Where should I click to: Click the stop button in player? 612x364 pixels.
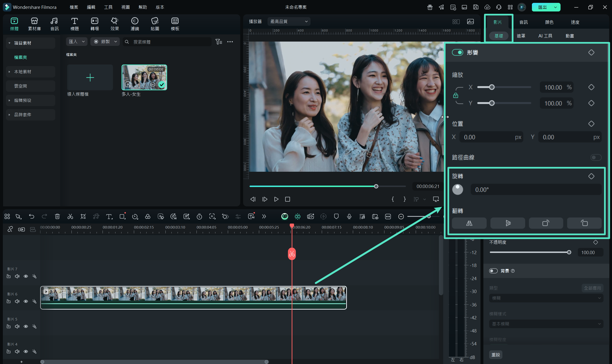287,199
